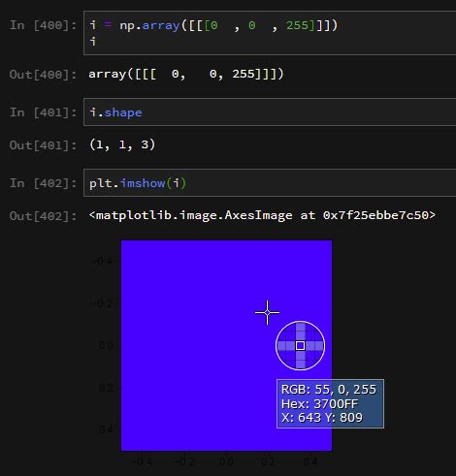Click the blue imshow plot image
Viewport: 456px width, 476px height.
point(226,345)
